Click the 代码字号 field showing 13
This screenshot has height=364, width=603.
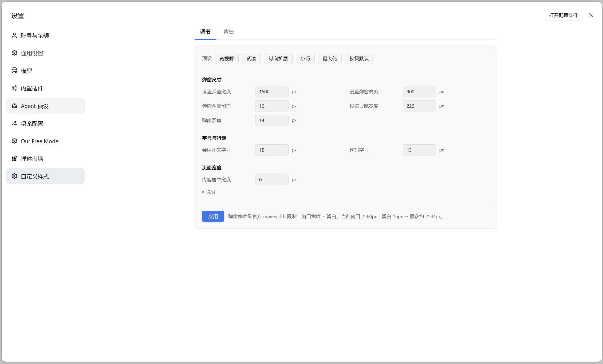coord(419,150)
